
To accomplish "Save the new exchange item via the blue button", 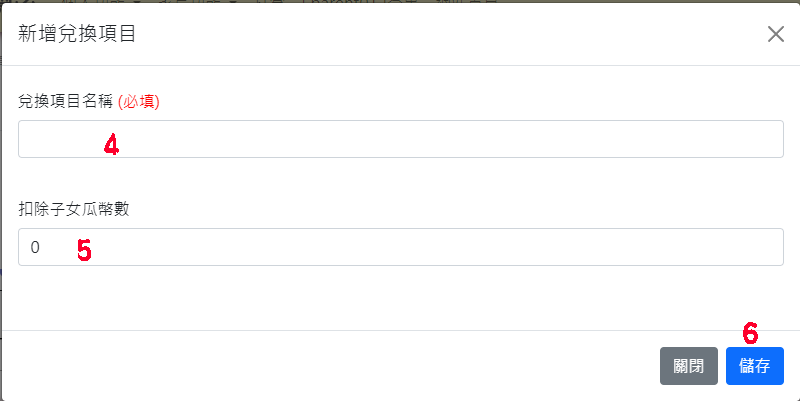I will (x=755, y=366).
